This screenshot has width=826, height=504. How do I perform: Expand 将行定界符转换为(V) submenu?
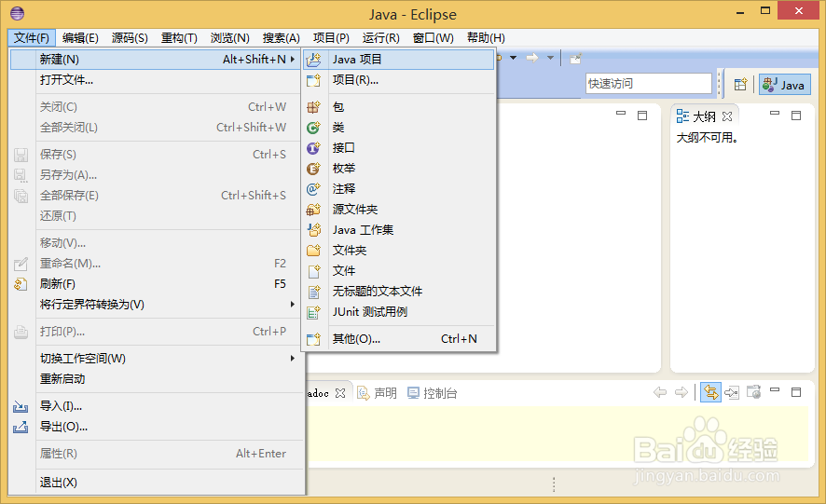click(x=293, y=305)
